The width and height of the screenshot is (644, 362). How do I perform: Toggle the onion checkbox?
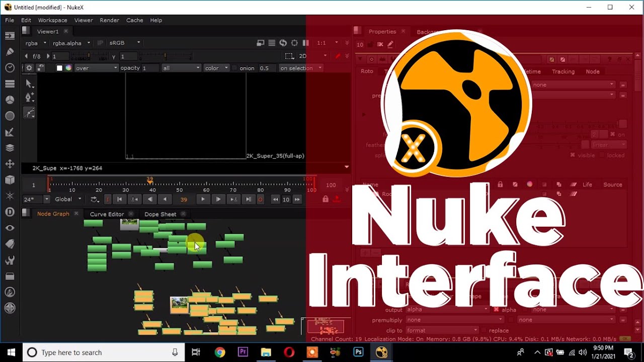234,68
